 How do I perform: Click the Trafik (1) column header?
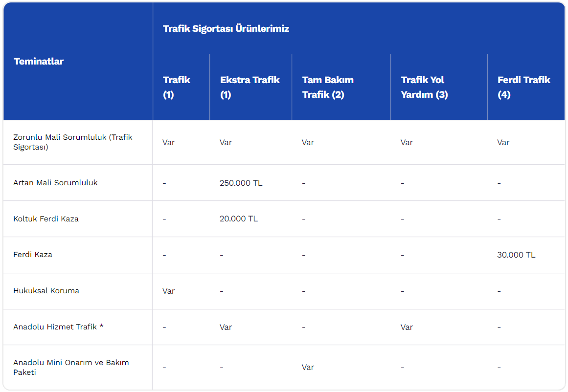click(177, 87)
